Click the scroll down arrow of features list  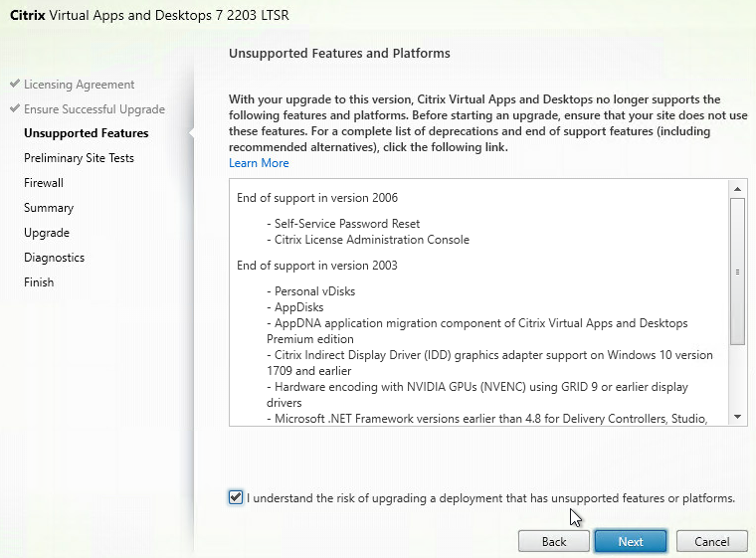(x=737, y=417)
